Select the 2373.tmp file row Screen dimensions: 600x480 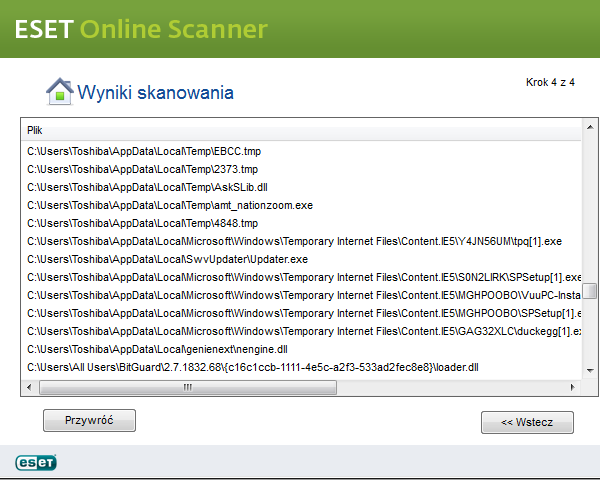point(302,169)
